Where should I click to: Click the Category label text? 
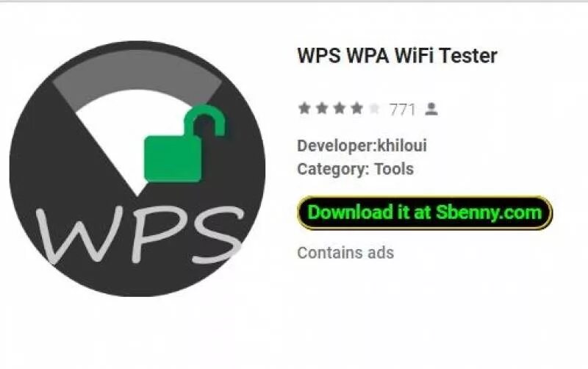(334, 170)
